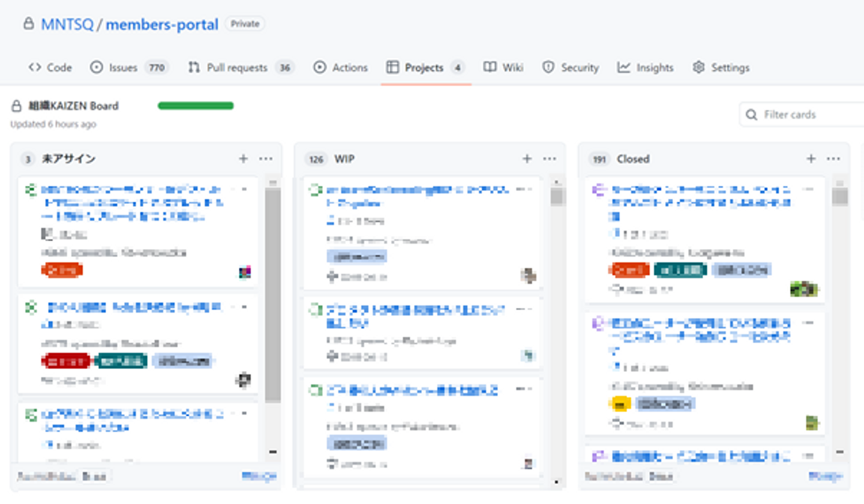Click assignee avatar on first Closed card
864x504 pixels.
tap(805, 289)
